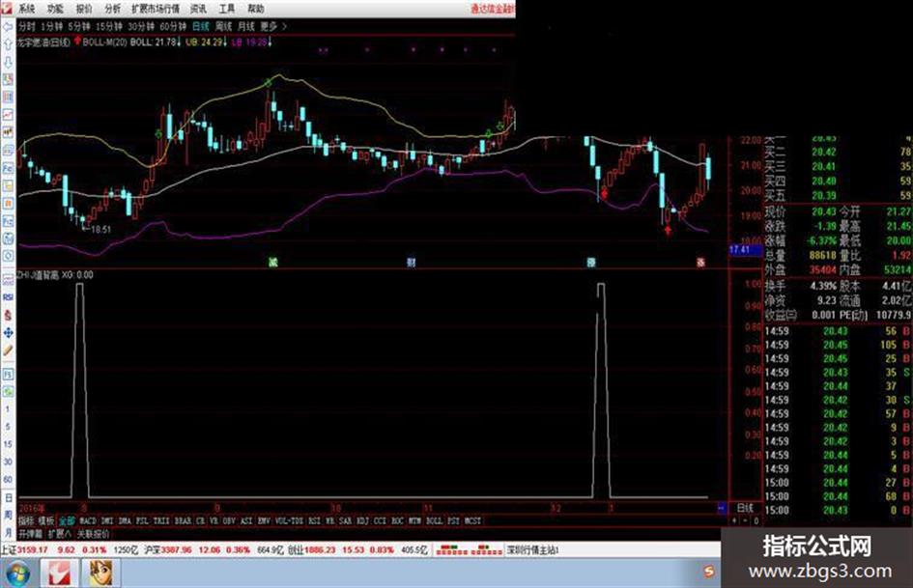913x588 pixels.
Task: Click the RSI indicator sidebar icon
Action: point(8,297)
